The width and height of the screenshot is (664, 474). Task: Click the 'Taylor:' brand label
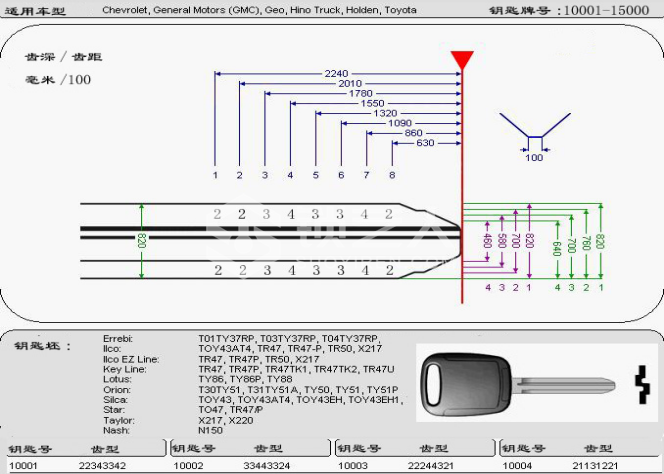click(x=119, y=421)
